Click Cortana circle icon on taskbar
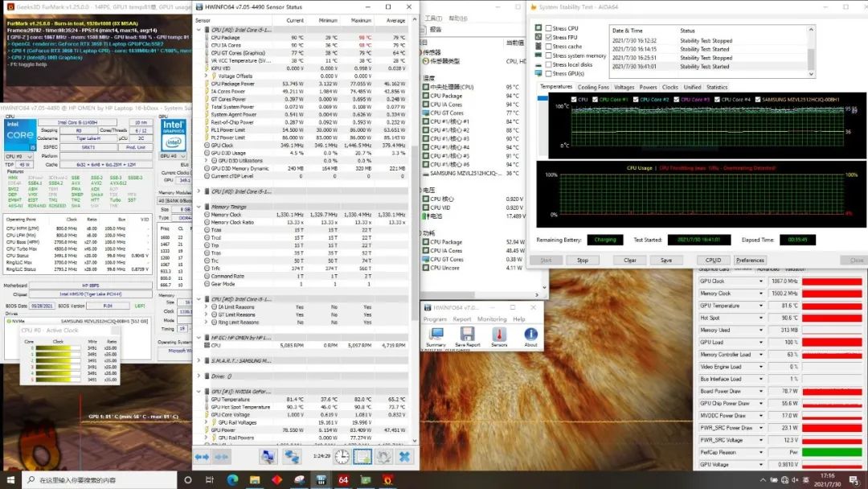The width and height of the screenshot is (868, 489). pyautogui.click(x=187, y=479)
